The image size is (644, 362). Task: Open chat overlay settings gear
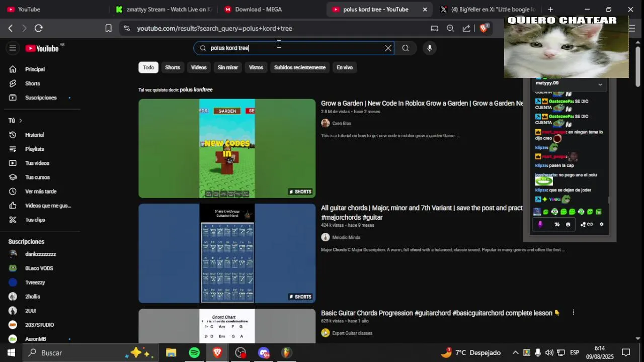(601, 224)
